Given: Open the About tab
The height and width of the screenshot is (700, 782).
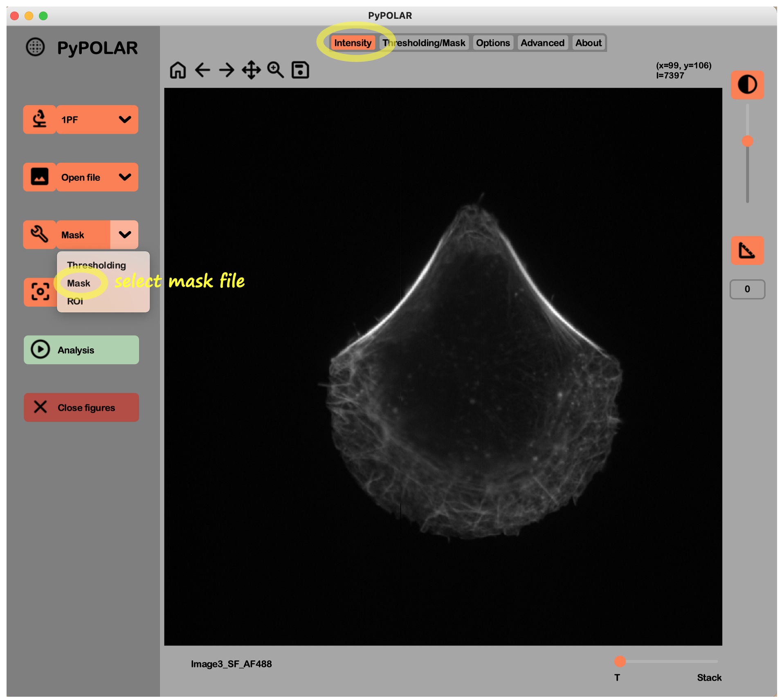Looking at the screenshot, I should click(588, 43).
